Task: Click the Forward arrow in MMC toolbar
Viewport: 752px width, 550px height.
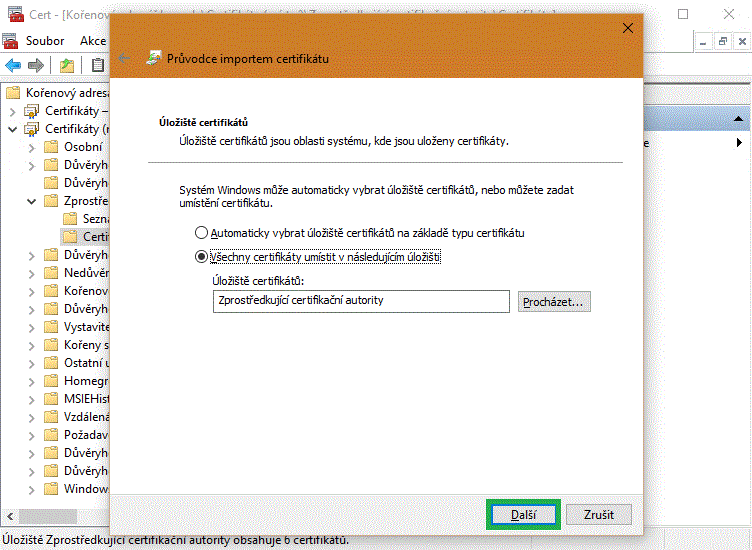Action: 36,66
